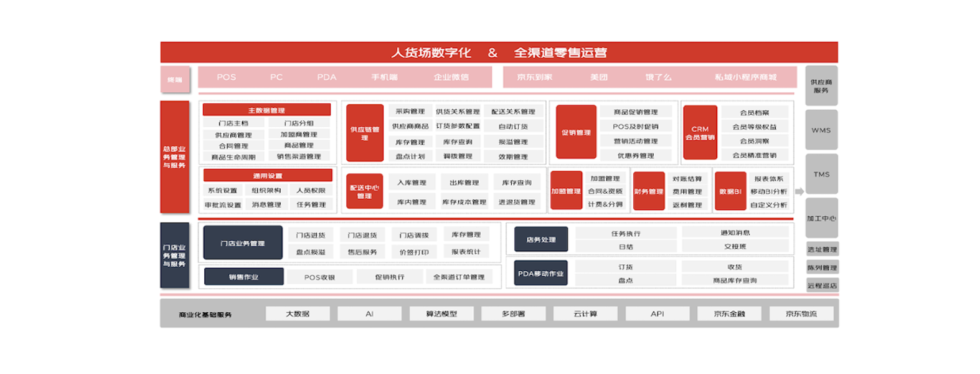Click the red 财务管理 block
The height and width of the screenshot is (374, 980).
(648, 191)
